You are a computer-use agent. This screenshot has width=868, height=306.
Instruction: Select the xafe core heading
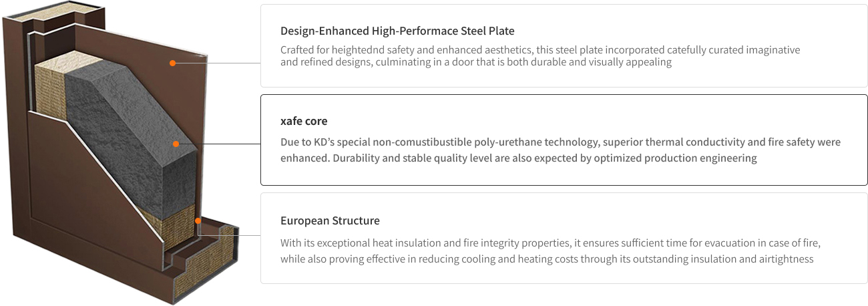pyautogui.click(x=304, y=122)
